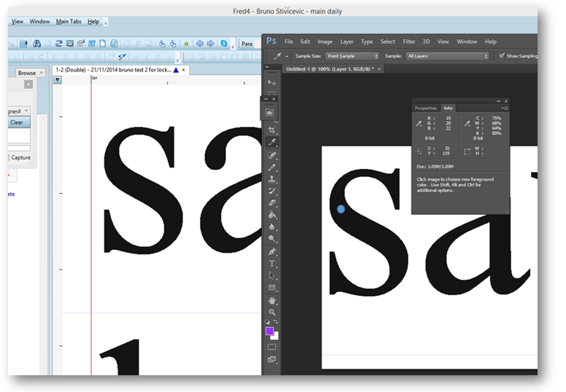566x392 pixels.
Task: Click the Clear button in Fred4
Action: tap(18, 122)
